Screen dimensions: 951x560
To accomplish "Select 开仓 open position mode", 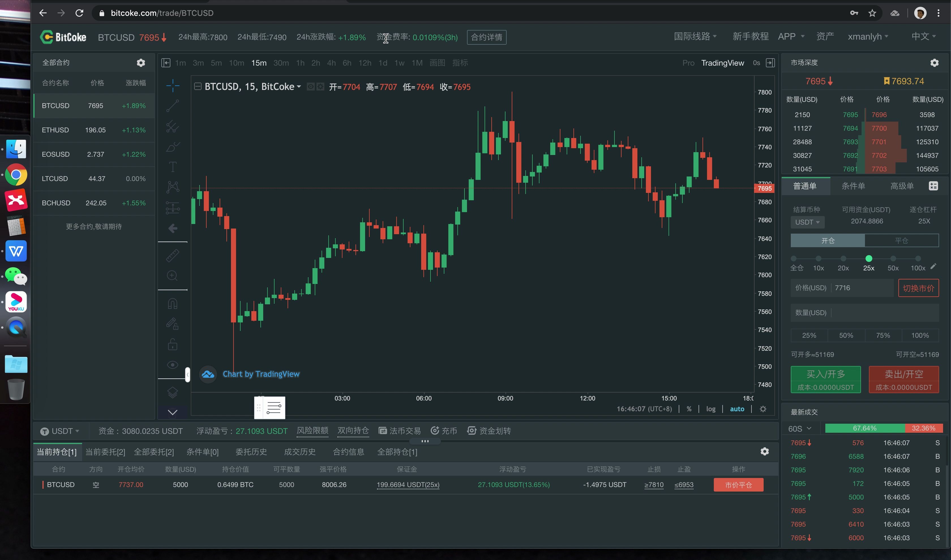I will (x=828, y=240).
